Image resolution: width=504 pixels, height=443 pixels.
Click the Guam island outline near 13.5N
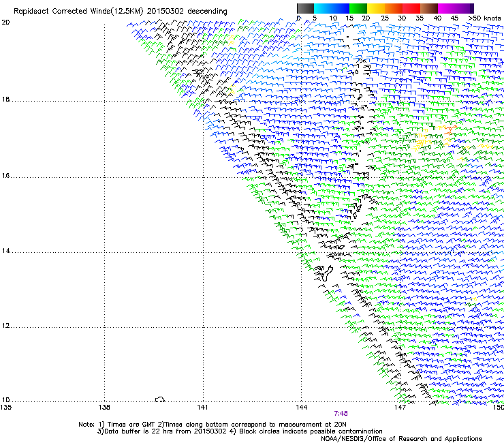point(327,273)
